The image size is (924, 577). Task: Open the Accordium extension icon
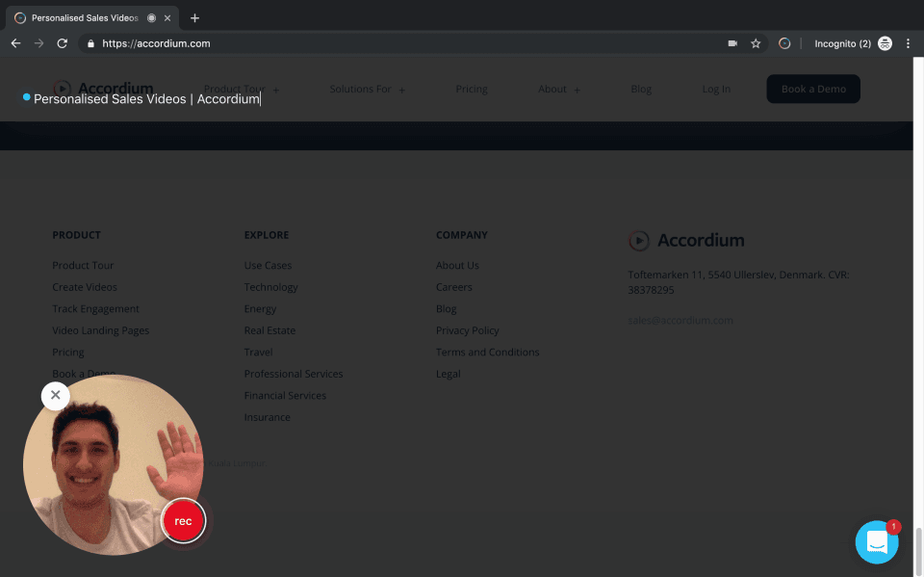click(784, 43)
